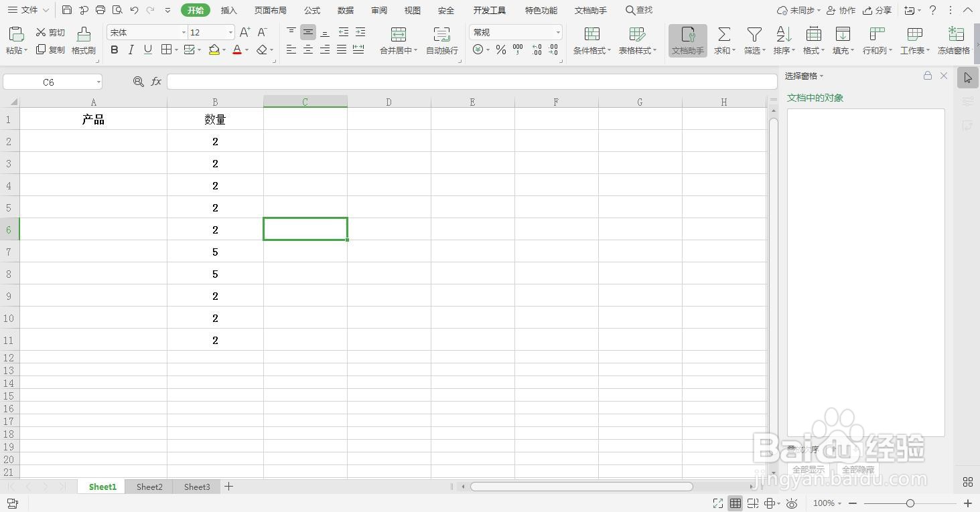Viewport: 980px width, 512px height.
Task: Click the Help question mark icon
Action: pyautogui.click(x=932, y=10)
